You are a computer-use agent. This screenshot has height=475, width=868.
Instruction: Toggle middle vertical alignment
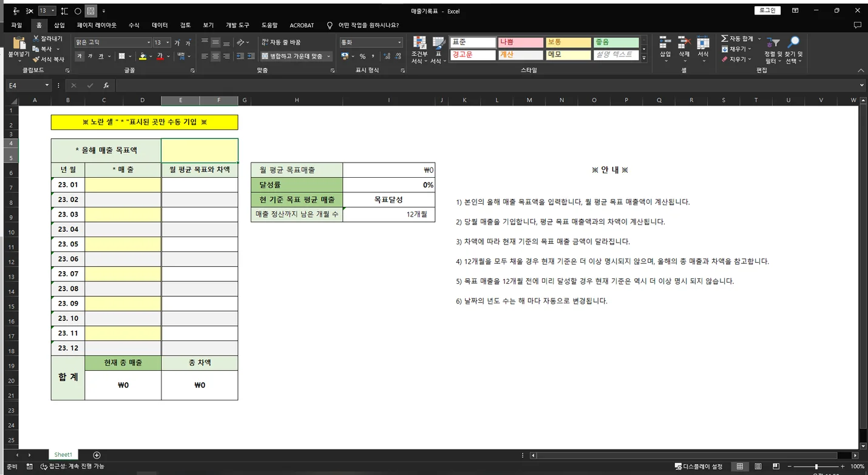point(215,42)
